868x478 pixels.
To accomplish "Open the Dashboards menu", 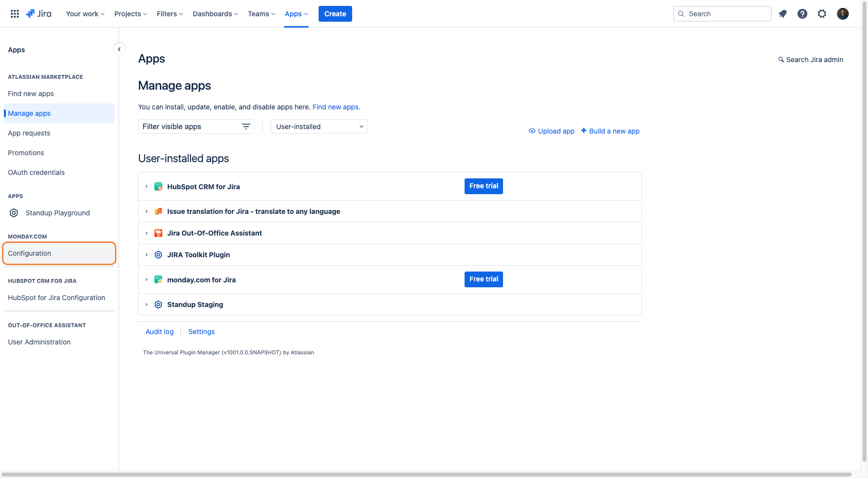I will pyautogui.click(x=216, y=14).
